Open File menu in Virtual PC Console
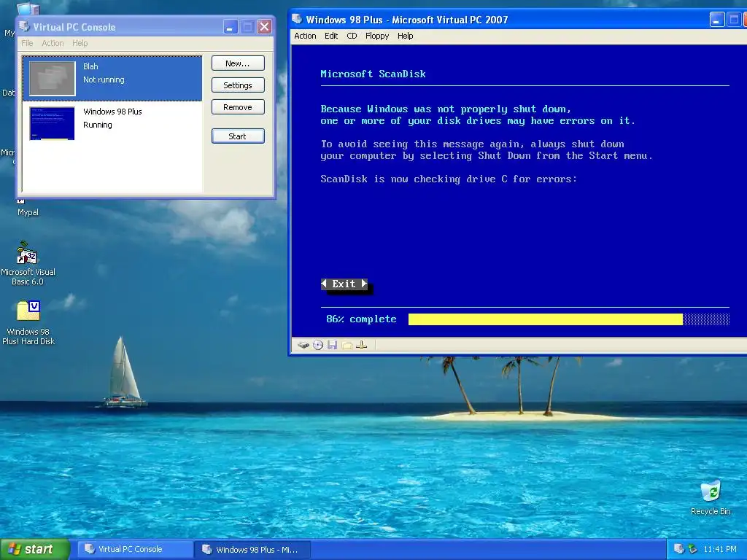 27,43
